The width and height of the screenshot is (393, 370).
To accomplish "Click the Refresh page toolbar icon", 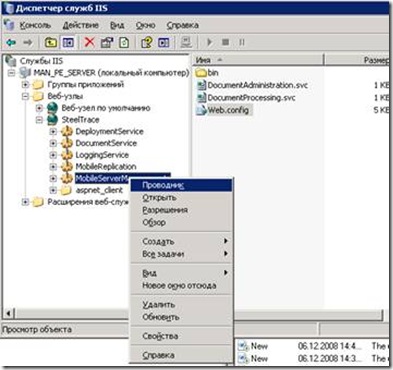I will click(124, 43).
